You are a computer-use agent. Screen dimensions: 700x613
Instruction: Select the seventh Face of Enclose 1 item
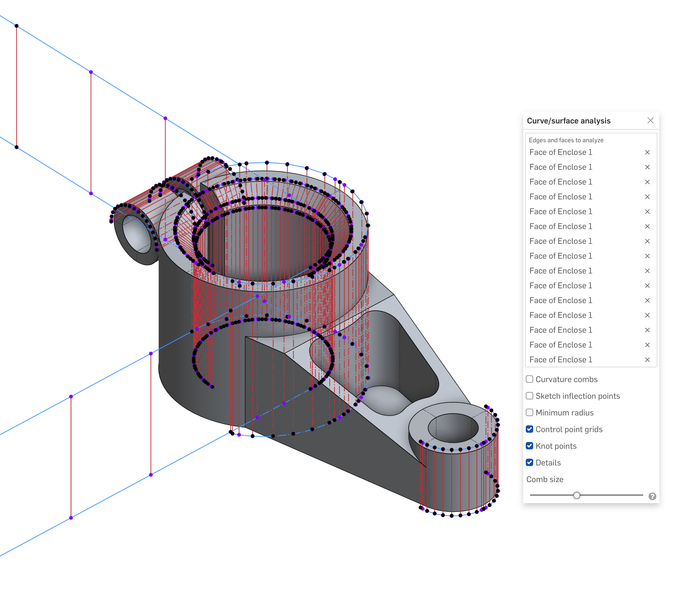click(x=560, y=241)
